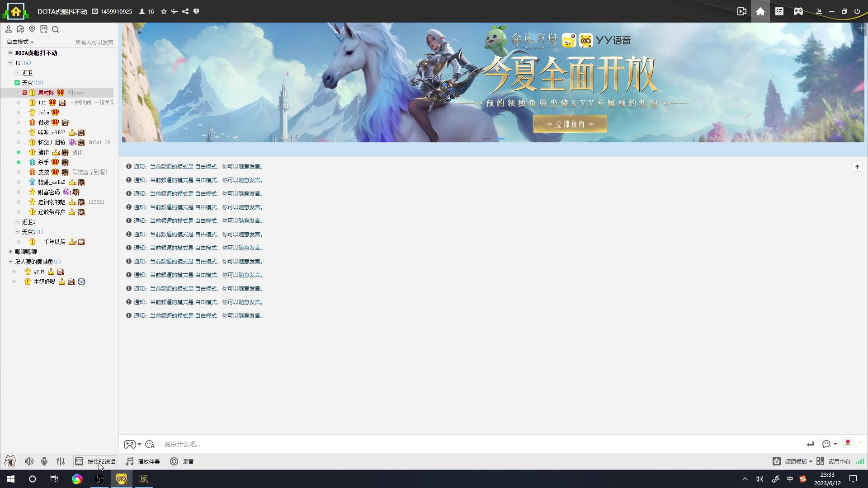Open the contacts icon in left panel
The width and height of the screenshot is (868, 488).
point(8,29)
